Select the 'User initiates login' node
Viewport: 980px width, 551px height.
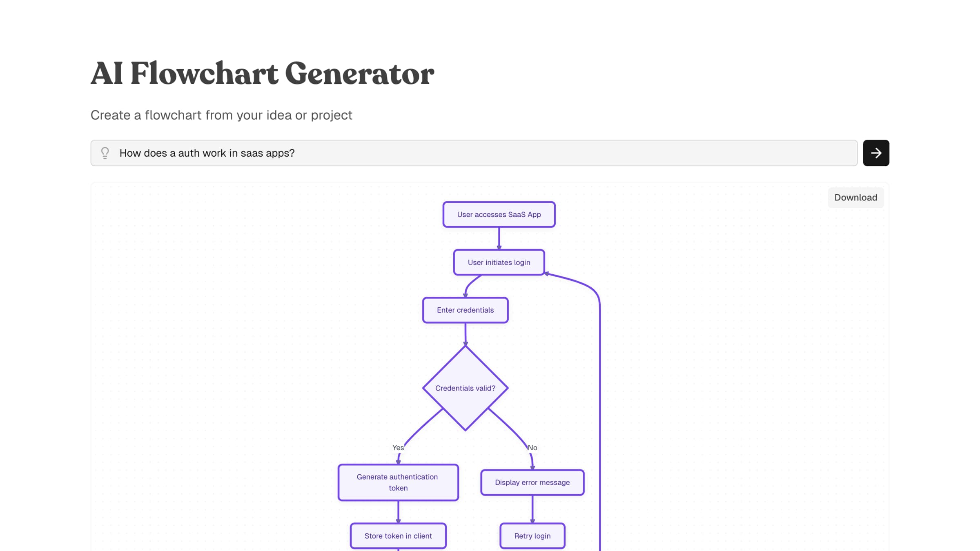[499, 262]
